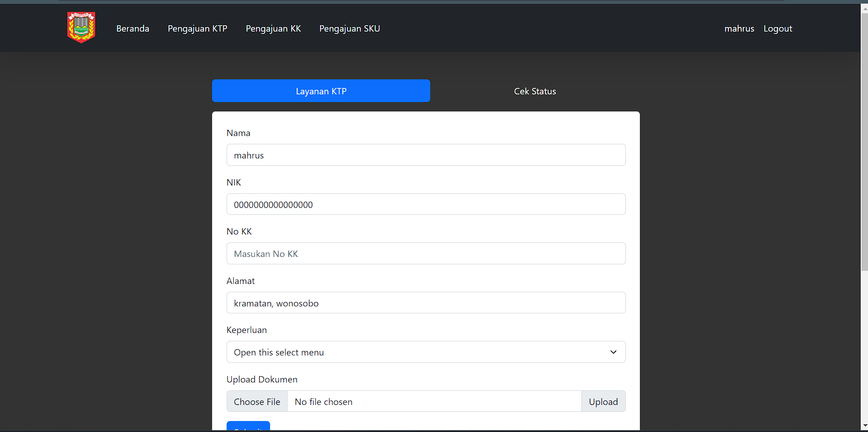
Task: Click the scrollbar down arrow
Action: tap(864, 426)
